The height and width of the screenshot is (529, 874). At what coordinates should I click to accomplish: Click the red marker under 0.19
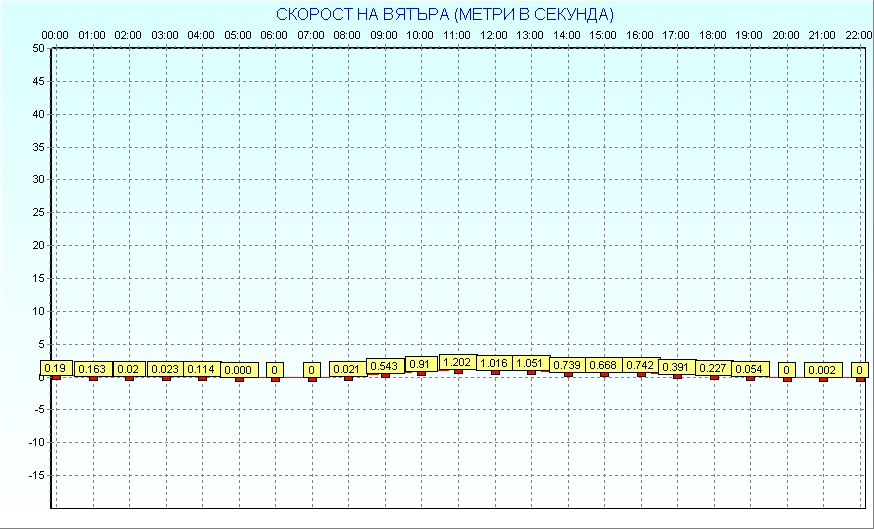[x=56, y=377]
